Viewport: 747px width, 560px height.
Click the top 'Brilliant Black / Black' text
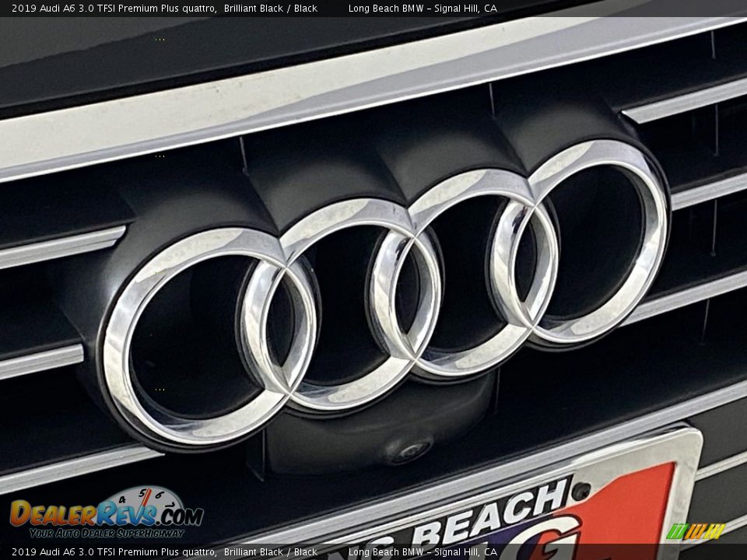[x=271, y=8]
